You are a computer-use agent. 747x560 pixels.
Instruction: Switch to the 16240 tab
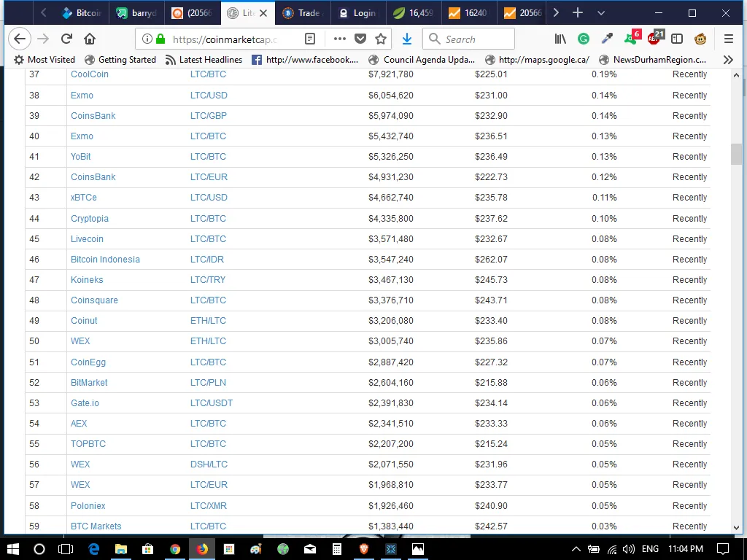click(469, 13)
